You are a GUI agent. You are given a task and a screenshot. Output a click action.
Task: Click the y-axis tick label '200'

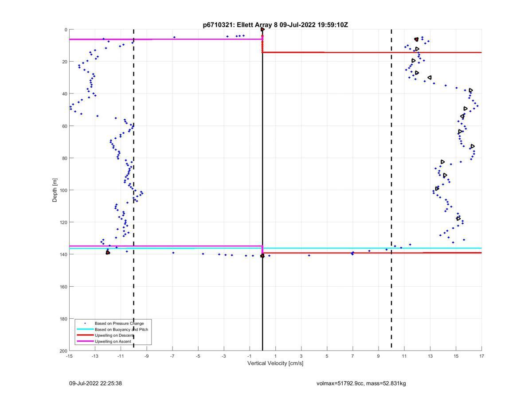pos(63,351)
